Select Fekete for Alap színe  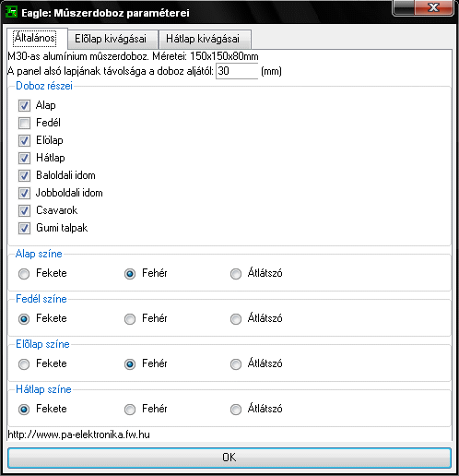[24, 274]
